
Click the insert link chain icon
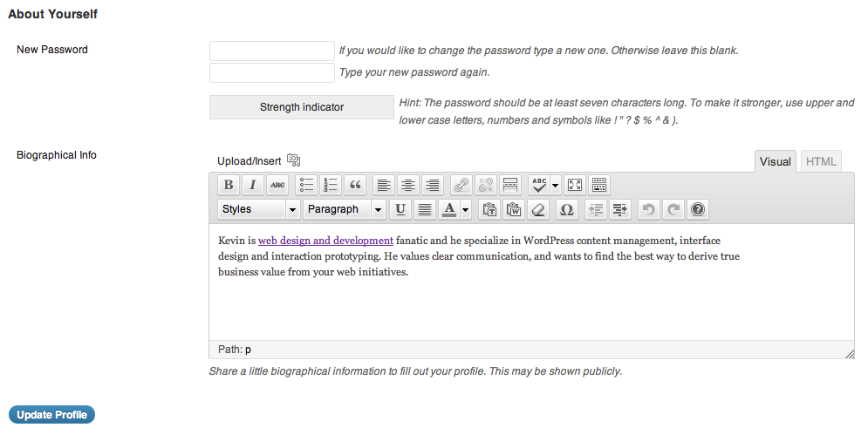click(461, 185)
